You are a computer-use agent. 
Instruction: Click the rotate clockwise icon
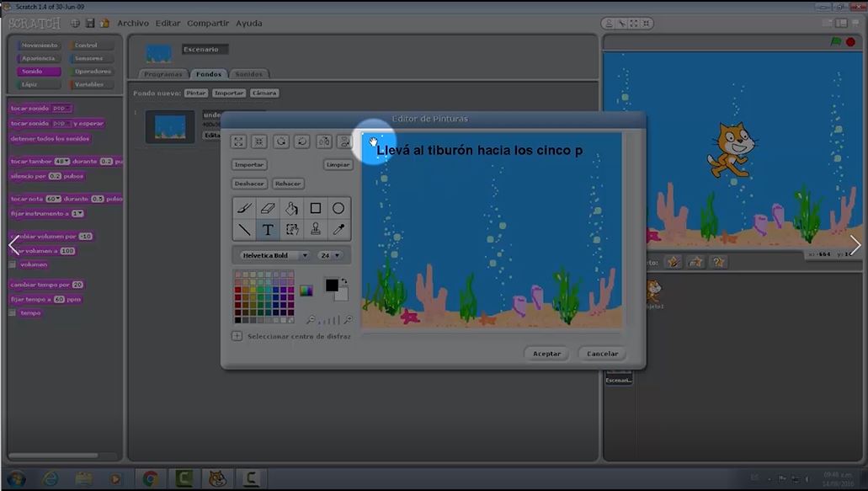pyautogui.click(x=302, y=141)
